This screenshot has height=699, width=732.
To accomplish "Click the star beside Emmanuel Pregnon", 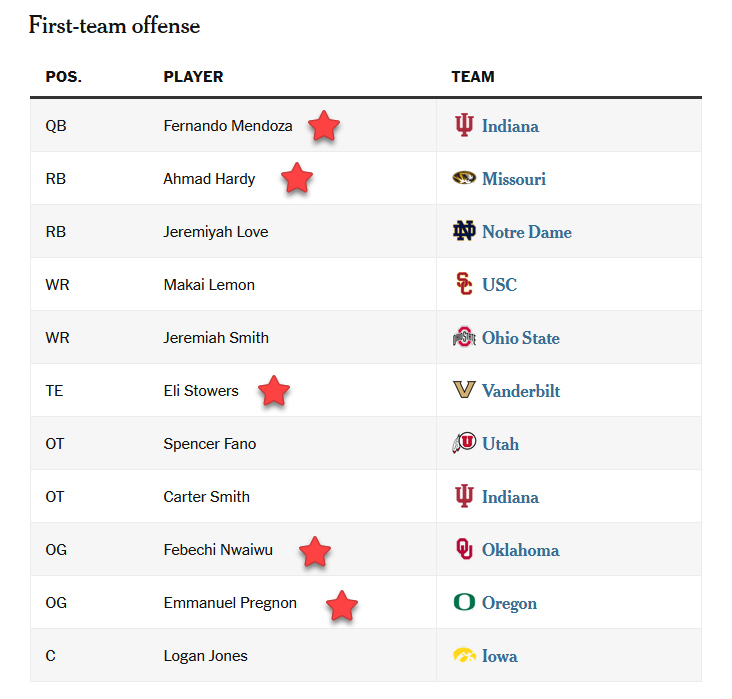I will point(342,605).
